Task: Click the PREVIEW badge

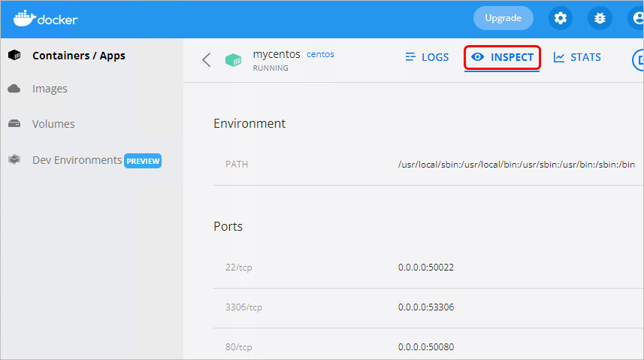Action: [x=143, y=161]
